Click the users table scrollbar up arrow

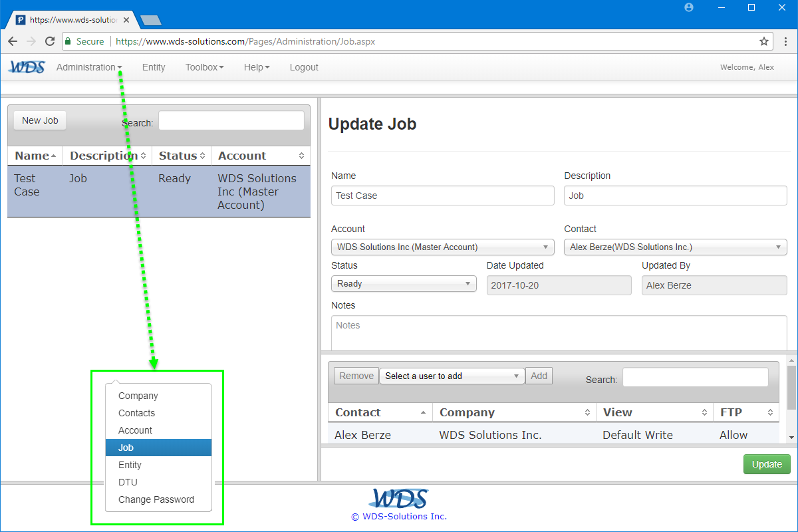click(x=791, y=360)
